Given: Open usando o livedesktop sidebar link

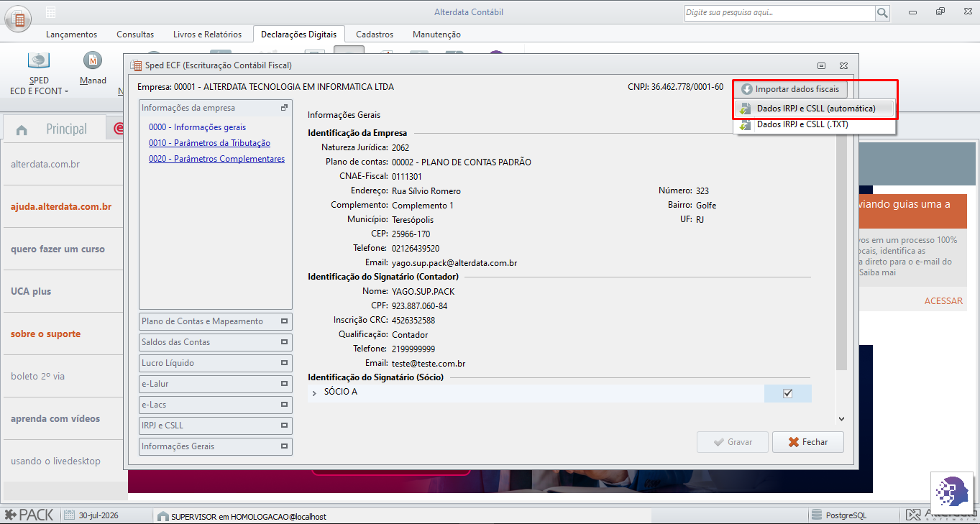Looking at the screenshot, I should 55,461.
